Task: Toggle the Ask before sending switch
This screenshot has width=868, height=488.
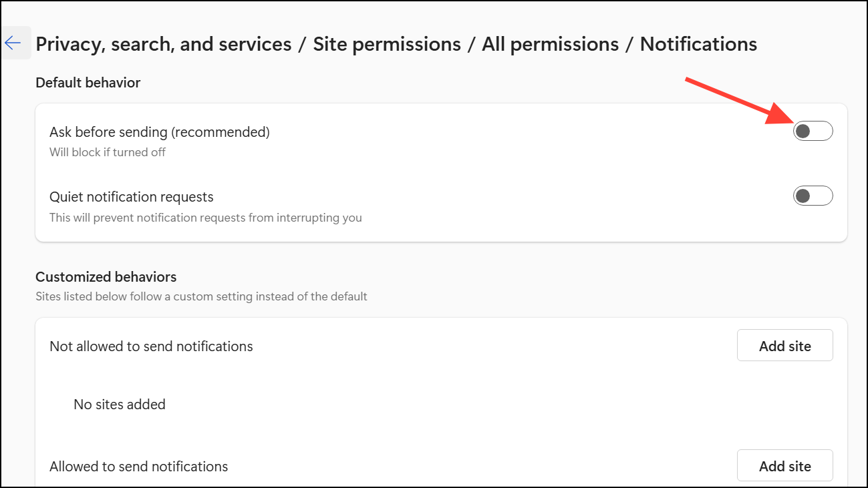Action: (813, 131)
